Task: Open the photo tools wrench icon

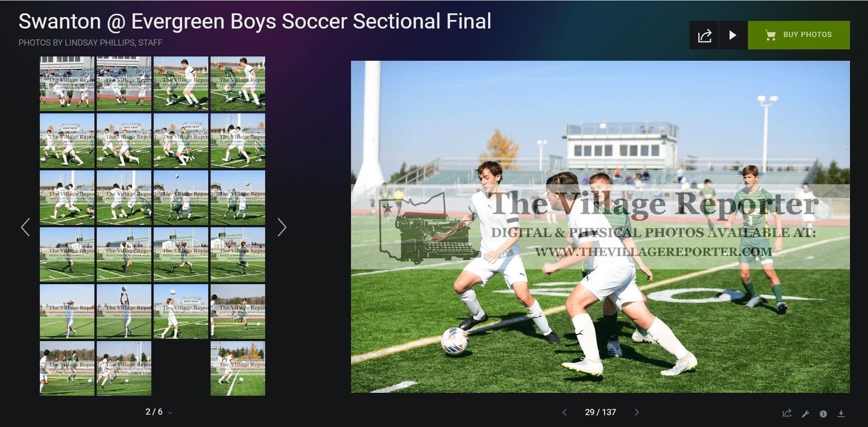Action: [x=806, y=413]
